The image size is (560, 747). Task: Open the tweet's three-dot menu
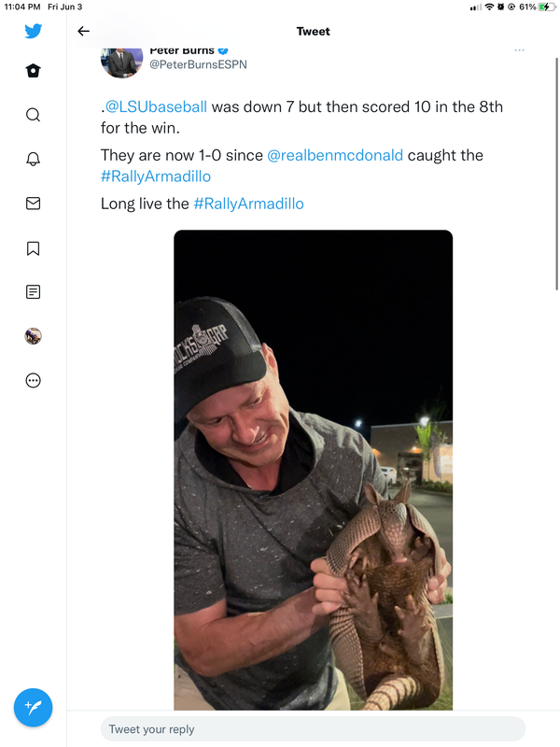click(x=519, y=50)
